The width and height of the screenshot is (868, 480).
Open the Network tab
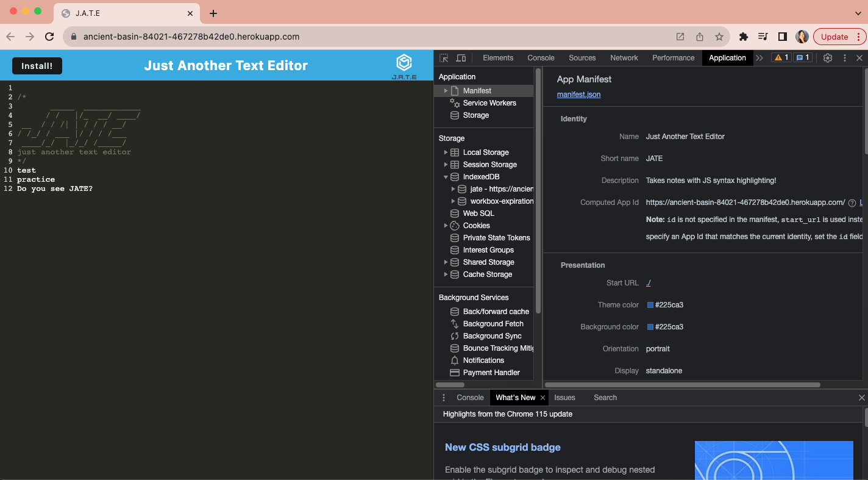point(624,58)
